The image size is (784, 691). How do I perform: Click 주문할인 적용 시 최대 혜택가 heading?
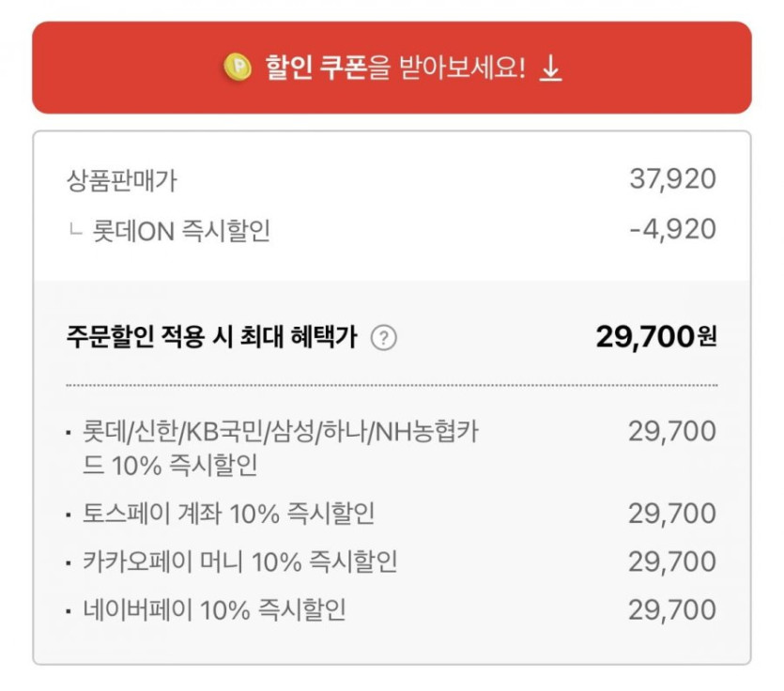(211, 338)
